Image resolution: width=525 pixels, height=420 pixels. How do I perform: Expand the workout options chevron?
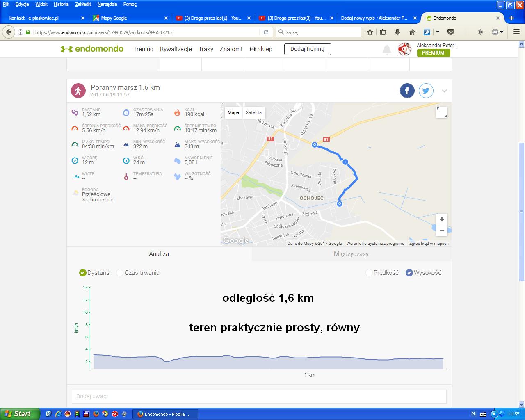(444, 91)
